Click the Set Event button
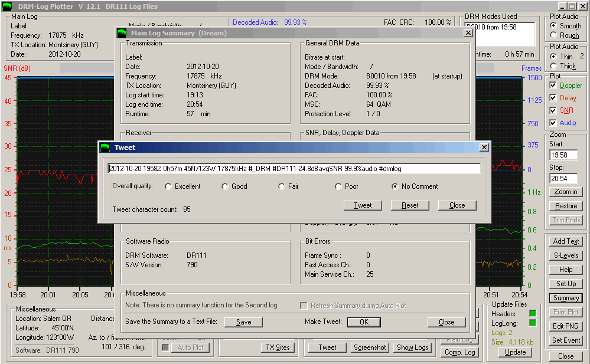 (x=566, y=340)
